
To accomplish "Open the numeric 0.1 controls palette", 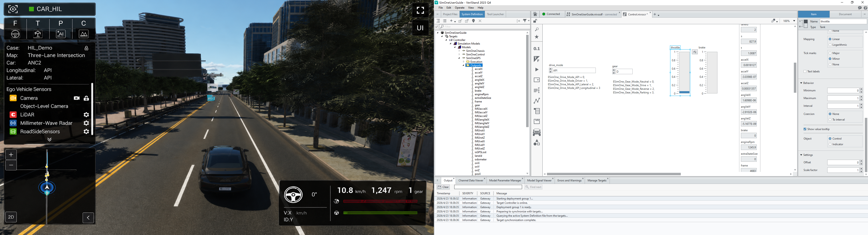I will pos(537,49).
